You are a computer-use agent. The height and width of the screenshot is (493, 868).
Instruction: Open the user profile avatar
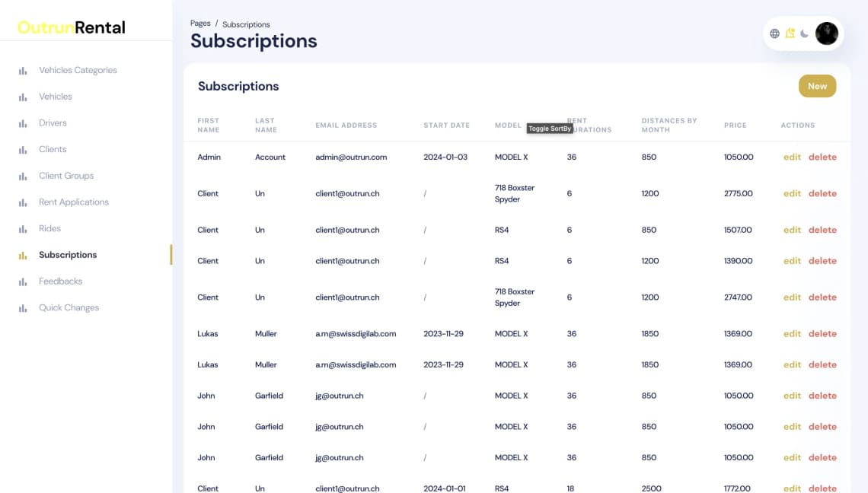tap(826, 33)
